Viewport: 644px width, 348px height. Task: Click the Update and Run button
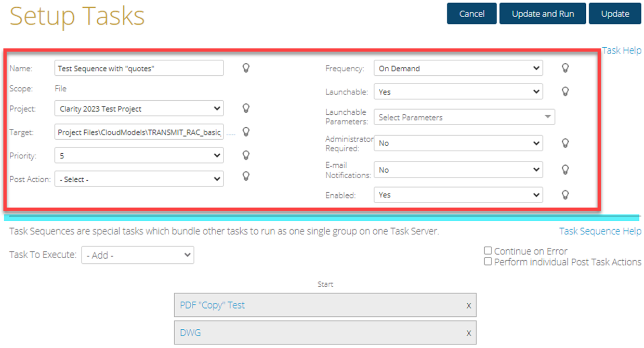(543, 14)
